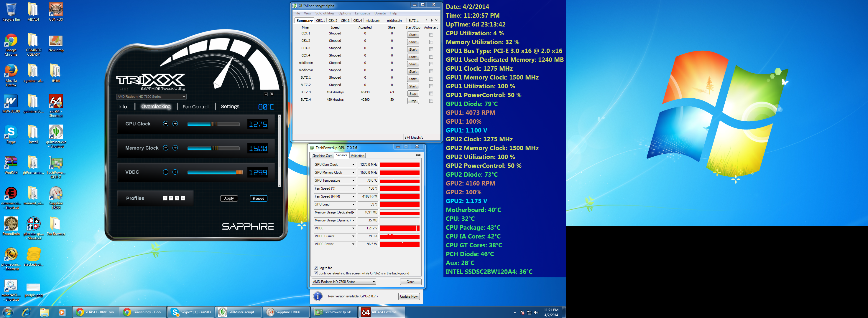Open the GPU-Z card selection dropdown
This screenshot has width=868, height=318.
[344, 282]
